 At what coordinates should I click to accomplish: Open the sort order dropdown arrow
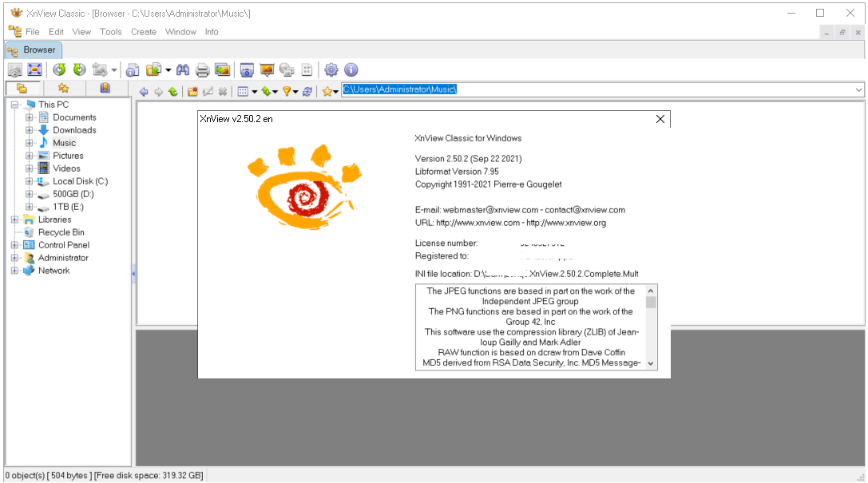[x=275, y=92]
